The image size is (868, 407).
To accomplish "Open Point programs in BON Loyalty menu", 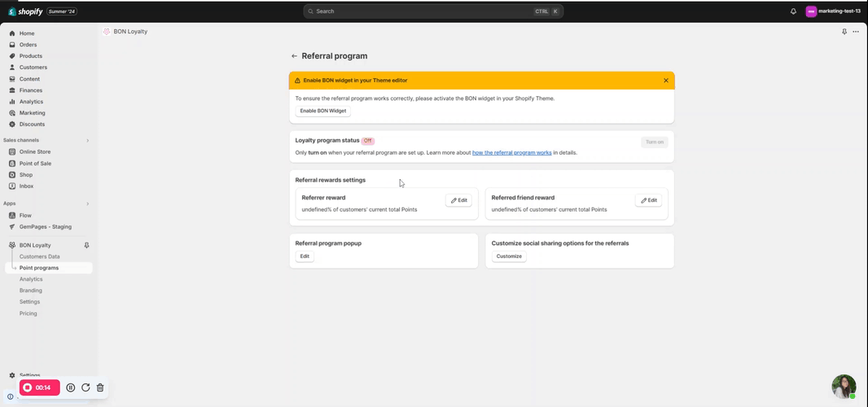I will tap(39, 268).
